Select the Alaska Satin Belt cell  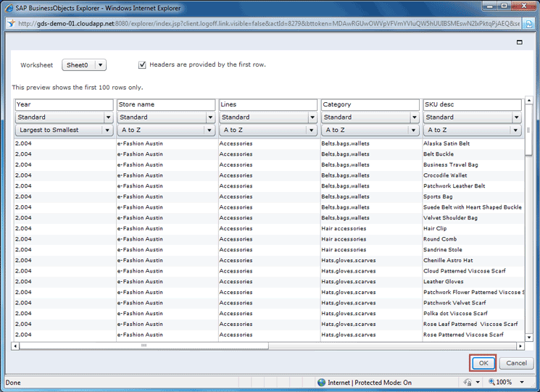click(446, 143)
